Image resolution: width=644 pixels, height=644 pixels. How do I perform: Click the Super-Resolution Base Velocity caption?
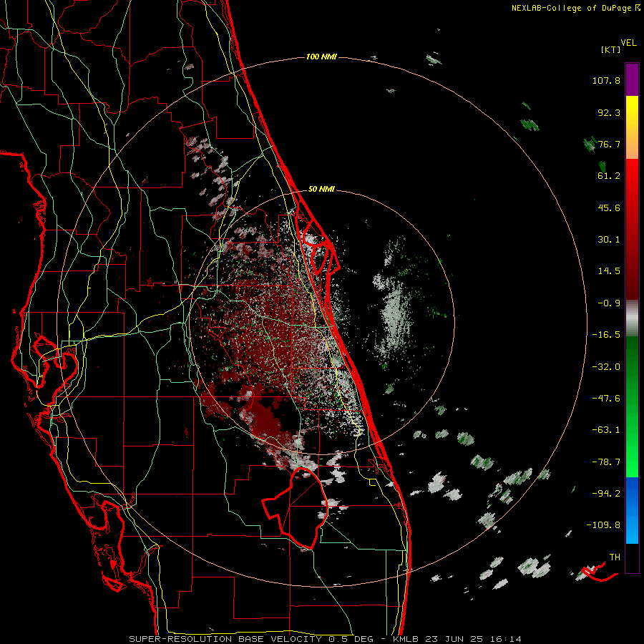[326, 639]
